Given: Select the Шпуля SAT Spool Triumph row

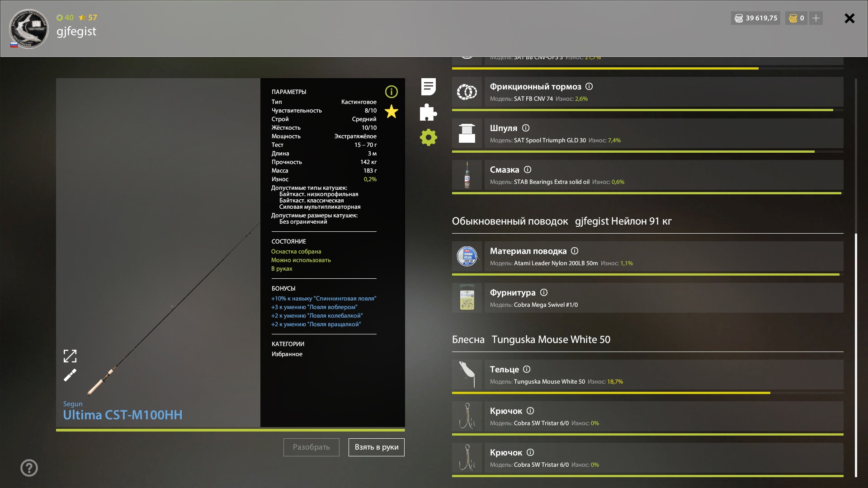Looking at the screenshot, I should click(664, 133).
